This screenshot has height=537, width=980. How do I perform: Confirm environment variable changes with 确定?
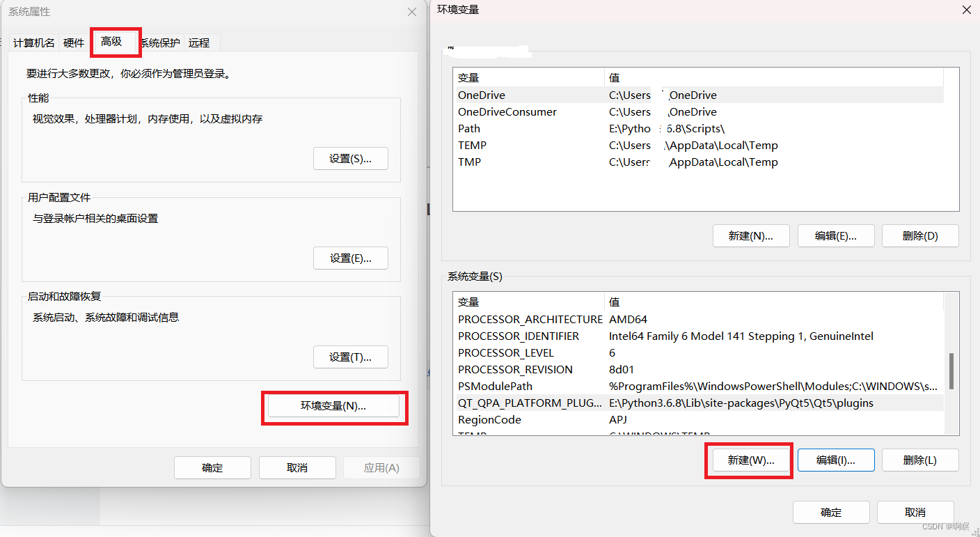[x=831, y=512]
